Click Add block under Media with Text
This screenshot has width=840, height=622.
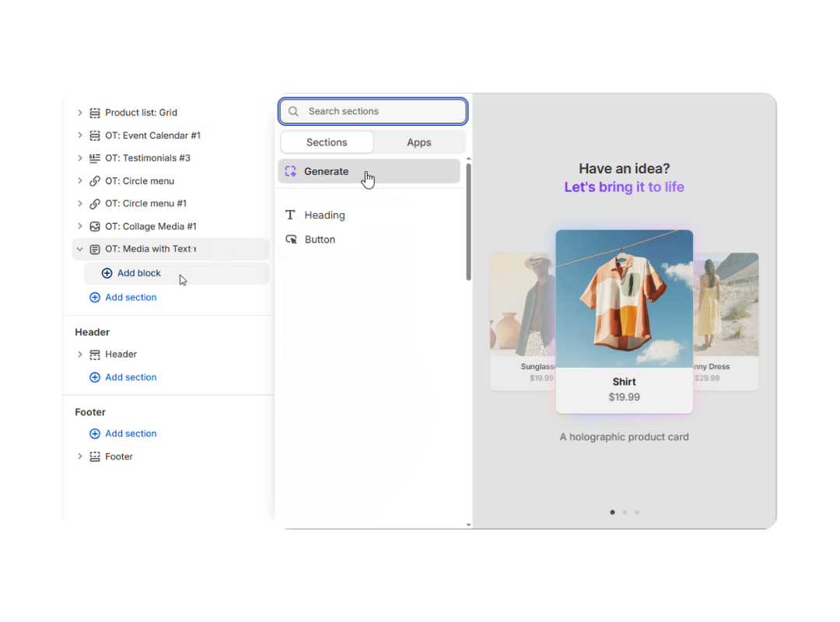pyautogui.click(x=177, y=273)
